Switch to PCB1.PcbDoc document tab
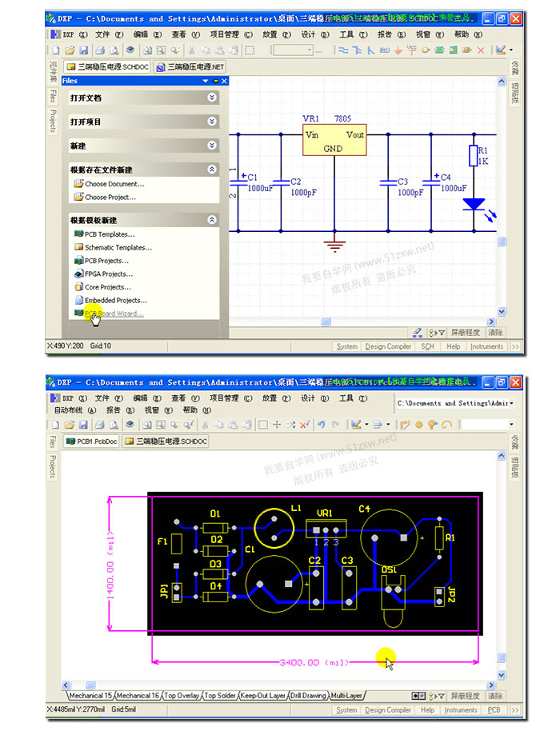The height and width of the screenshot is (735, 560). tap(91, 441)
